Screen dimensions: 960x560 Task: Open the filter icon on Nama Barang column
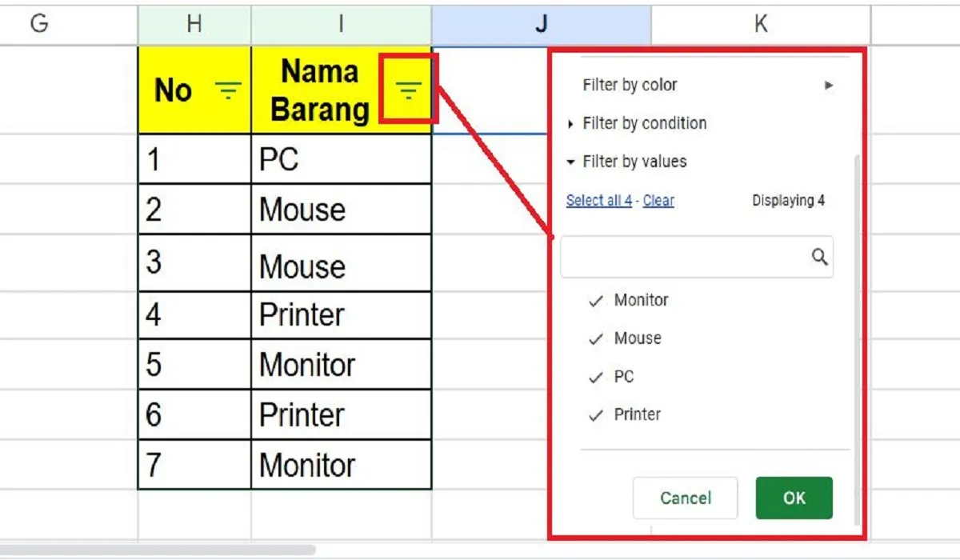[x=410, y=90]
